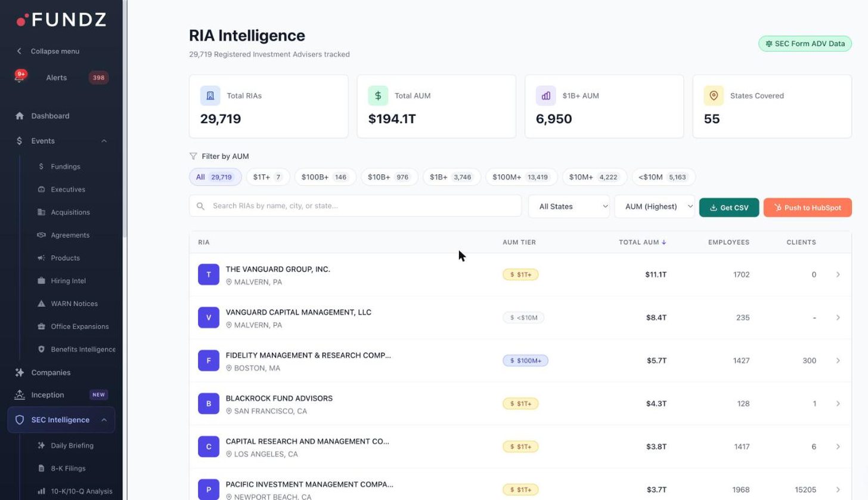This screenshot has height=500, width=868.
Task: Expand Fidelity Management row chevron
Action: point(838,360)
